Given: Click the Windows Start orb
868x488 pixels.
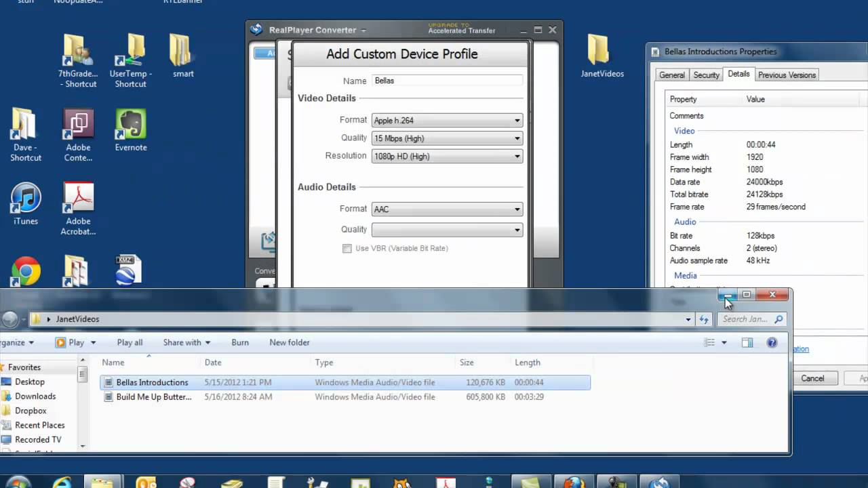Looking at the screenshot, I should pos(18,483).
